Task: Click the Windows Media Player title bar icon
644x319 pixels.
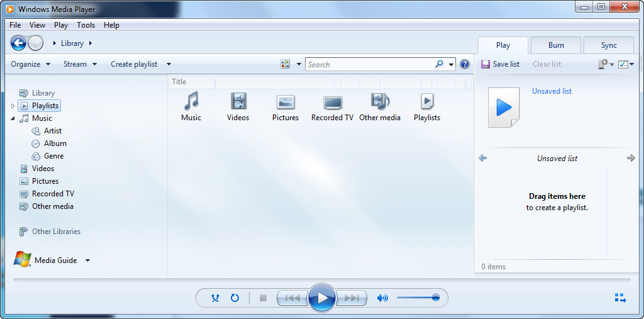Action: point(10,9)
